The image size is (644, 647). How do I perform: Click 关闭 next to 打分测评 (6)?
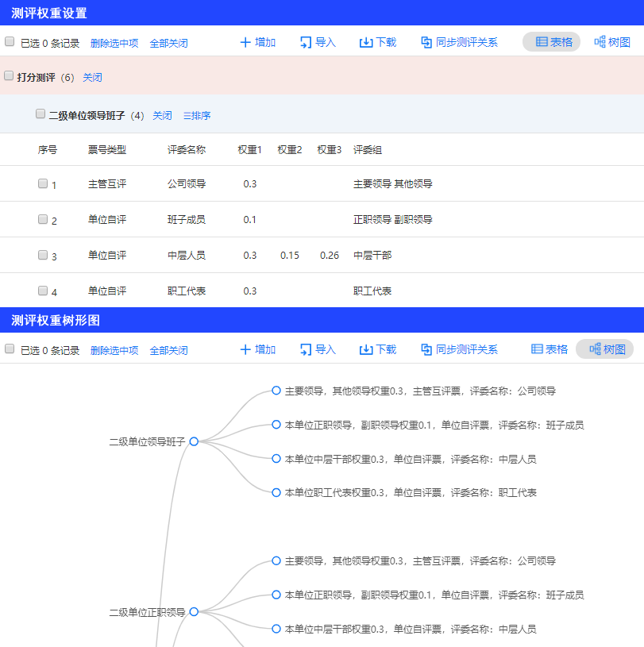point(92,77)
